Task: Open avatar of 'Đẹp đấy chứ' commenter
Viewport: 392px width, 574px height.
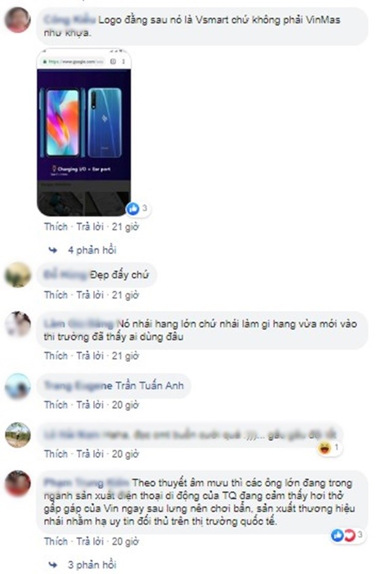Action: pos(18,275)
